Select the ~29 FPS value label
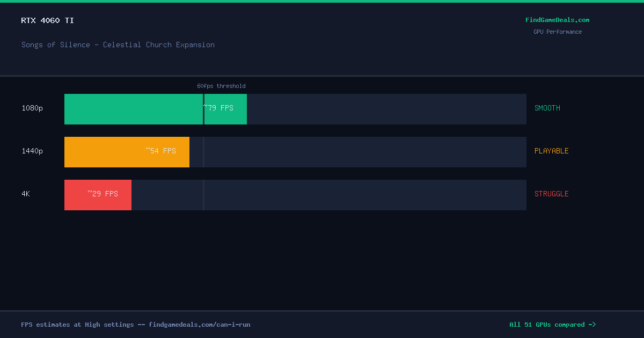 [x=103, y=194]
